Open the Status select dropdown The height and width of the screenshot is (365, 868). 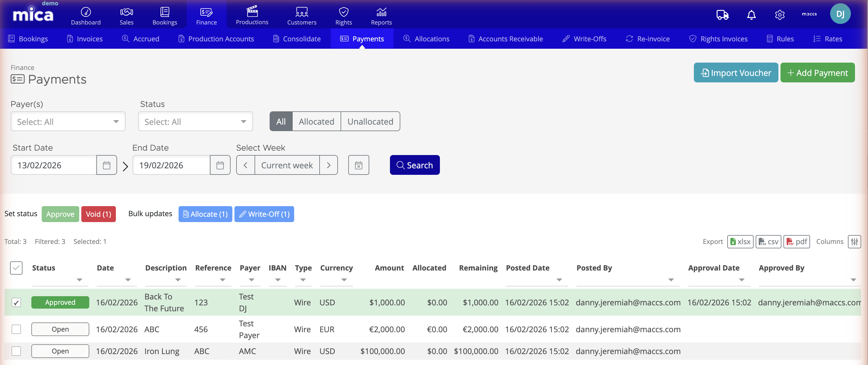(x=195, y=121)
